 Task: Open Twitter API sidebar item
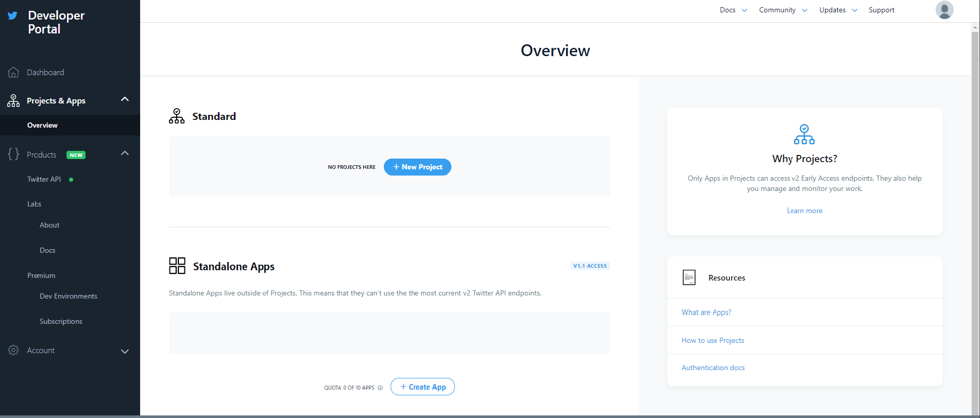coord(44,179)
